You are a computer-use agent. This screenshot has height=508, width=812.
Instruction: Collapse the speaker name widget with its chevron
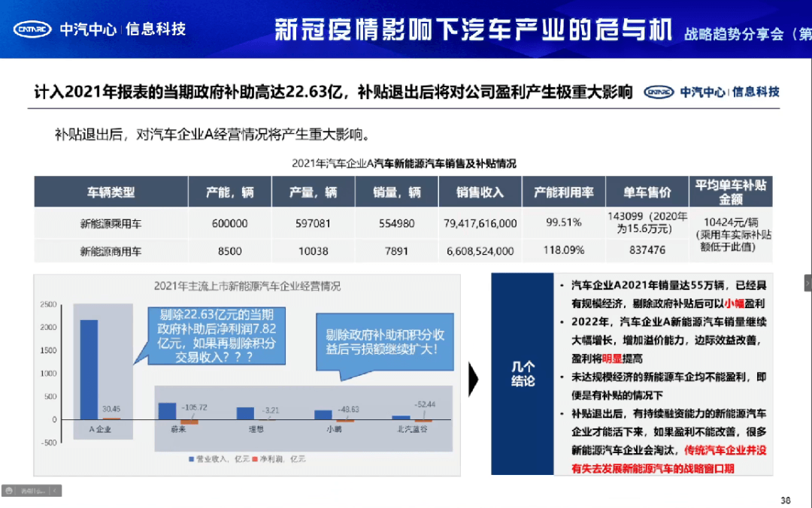[55, 491]
